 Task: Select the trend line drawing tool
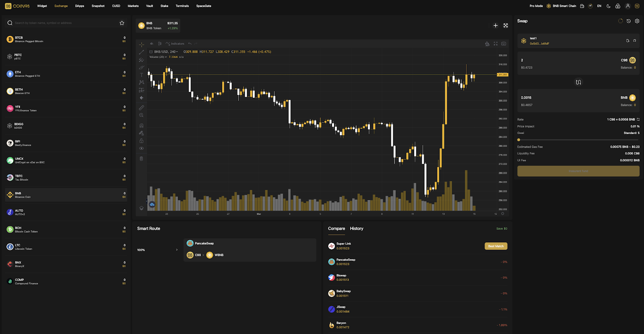coord(141,52)
